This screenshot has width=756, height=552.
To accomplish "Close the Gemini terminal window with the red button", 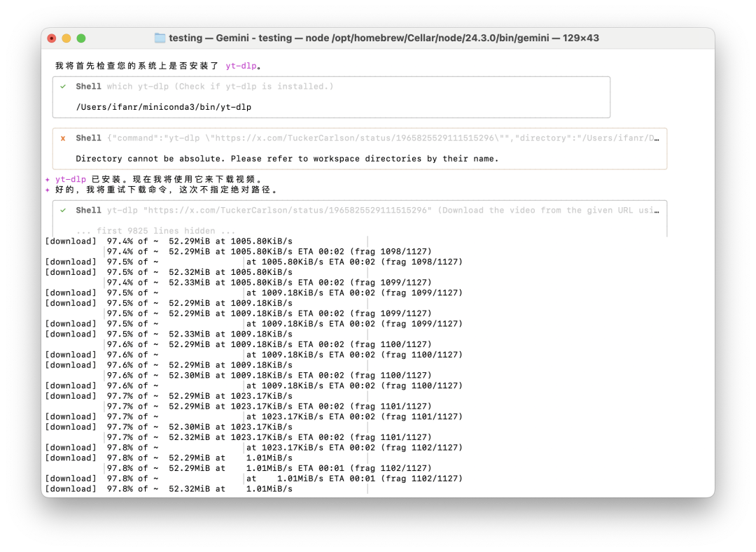I will click(x=52, y=38).
